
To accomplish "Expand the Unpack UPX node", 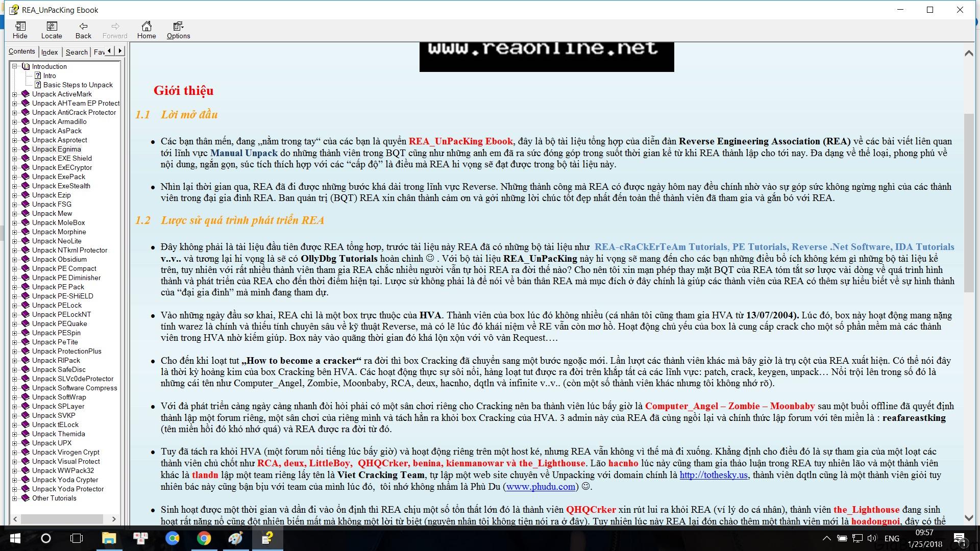I will tap(15, 443).
